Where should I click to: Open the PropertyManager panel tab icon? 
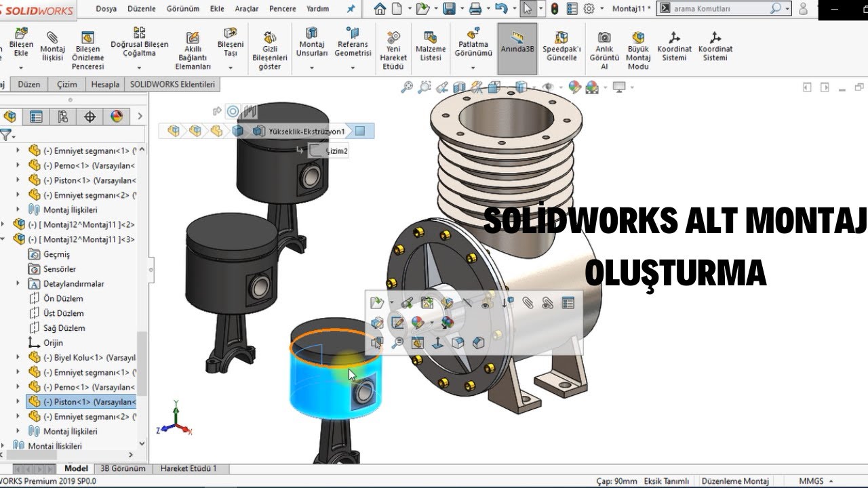tap(36, 117)
